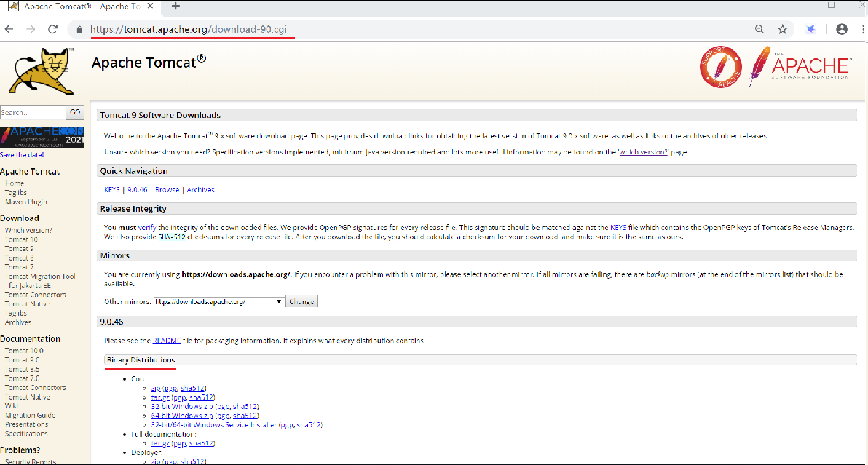
Task: Click the Apache Tomcat browser tab
Action: pos(82,7)
